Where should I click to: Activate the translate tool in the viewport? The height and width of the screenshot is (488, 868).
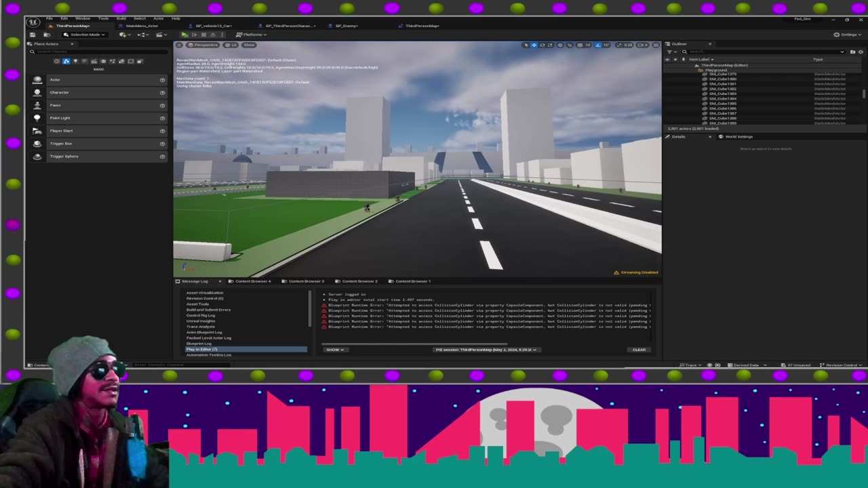pyautogui.click(x=534, y=45)
